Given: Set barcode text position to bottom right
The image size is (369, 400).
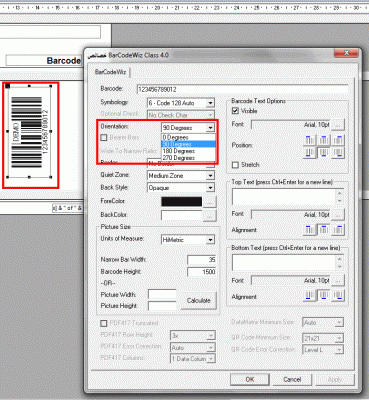Looking at the screenshot, I should [338, 153].
